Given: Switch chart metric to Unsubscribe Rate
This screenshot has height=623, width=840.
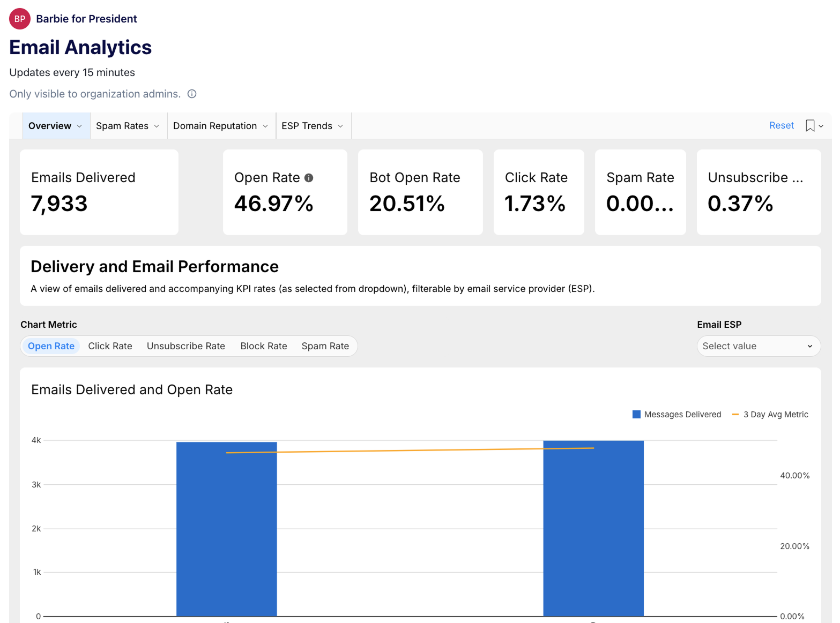Looking at the screenshot, I should point(185,346).
